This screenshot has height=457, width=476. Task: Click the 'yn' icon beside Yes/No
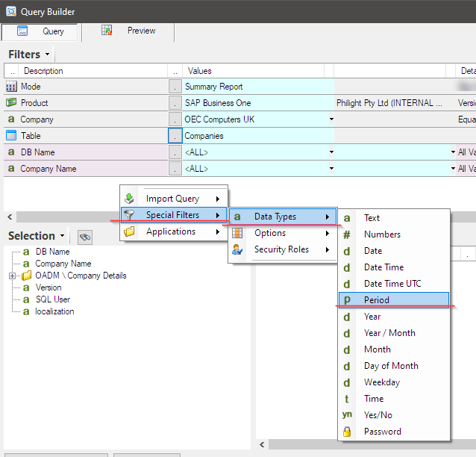pyautogui.click(x=347, y=414)
